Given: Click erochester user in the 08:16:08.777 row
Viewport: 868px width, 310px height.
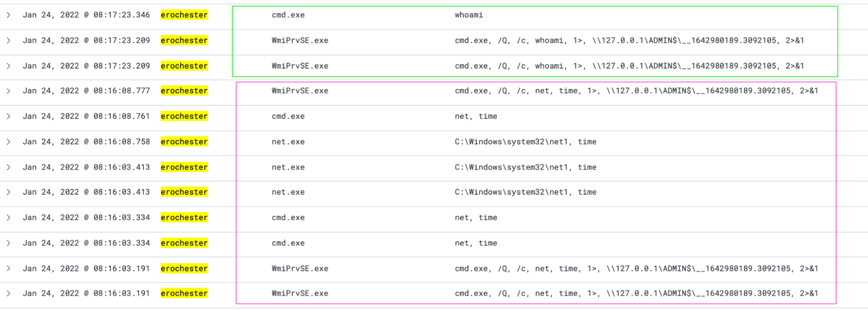Looking at the screenshot, I should [184, 91].
